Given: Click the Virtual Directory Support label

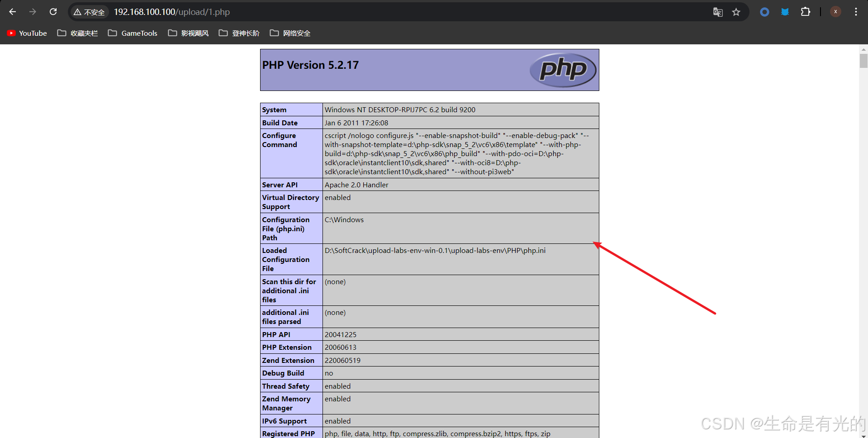Looking at the screenshot, I should [290, 202].
